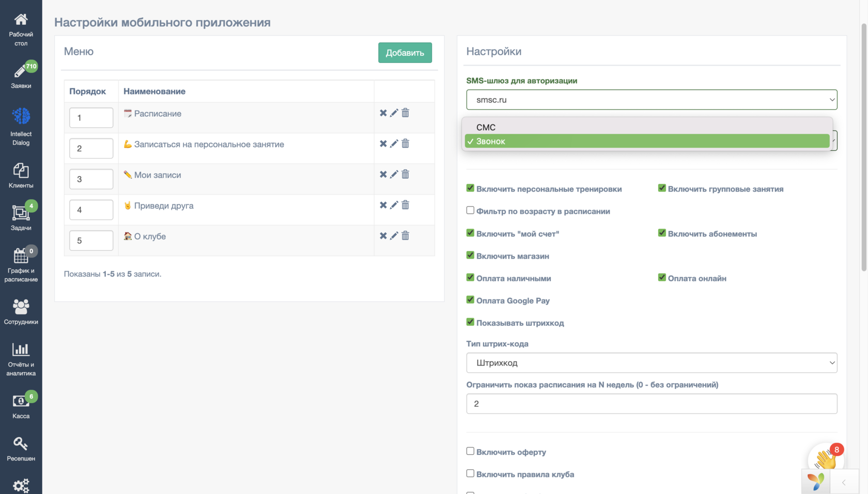Image resolution: width=868 pixels, height=494 pixels.
Task: Select Звонок option in open dropdown
Action: point(647,141)
